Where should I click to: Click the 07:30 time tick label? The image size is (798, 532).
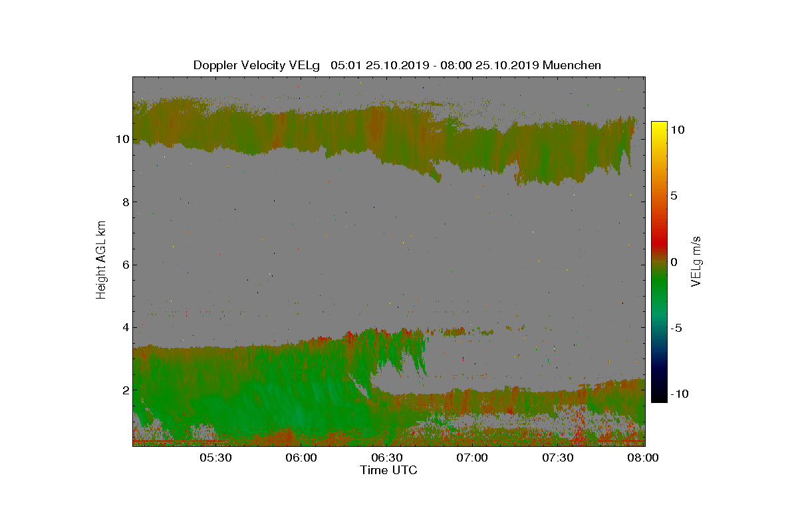(559, 458)
